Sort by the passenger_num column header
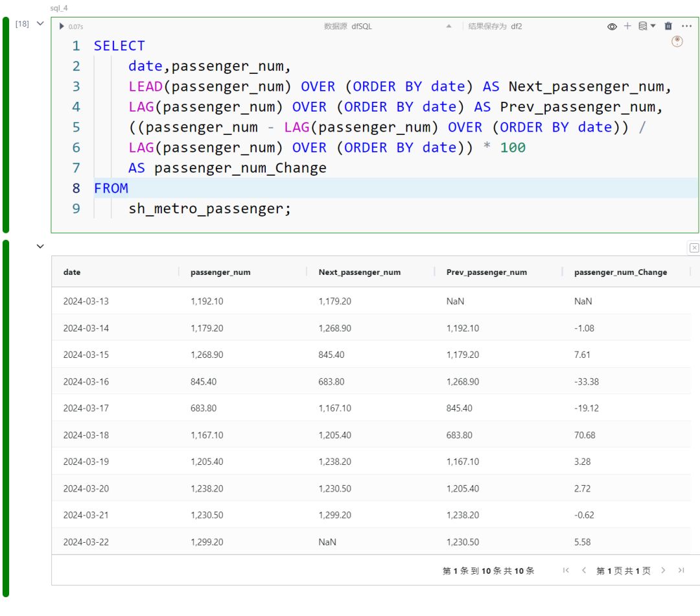The width and height of the screenshot is (700, 616). [220, 272]
